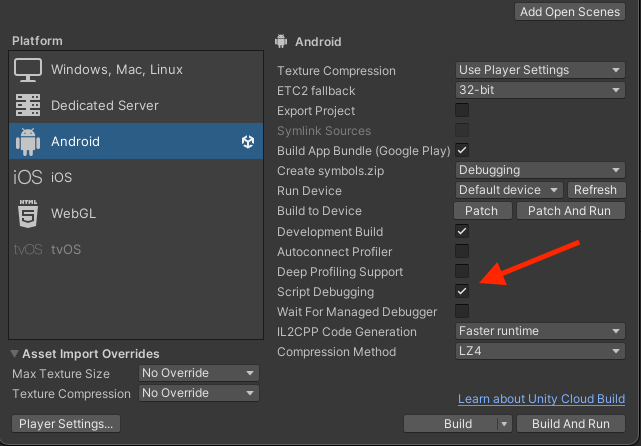
Task: Click the Build And Run button
Action: point(571,424)
